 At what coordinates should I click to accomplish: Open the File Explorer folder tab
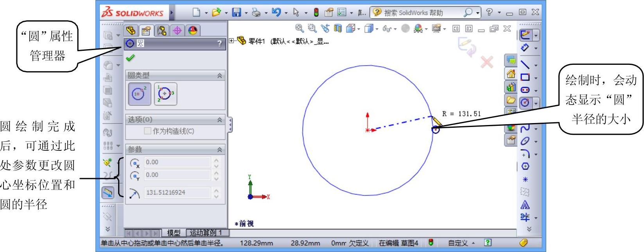click(511, 100)
